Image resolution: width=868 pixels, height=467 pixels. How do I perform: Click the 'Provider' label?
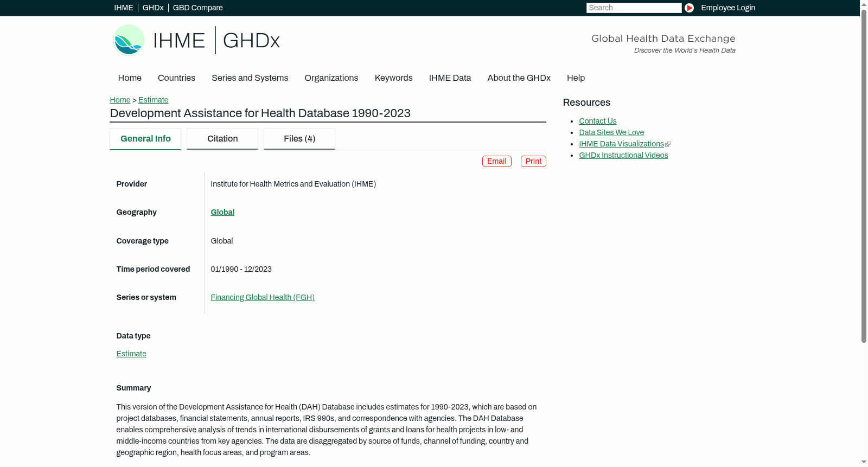[131, 184]
